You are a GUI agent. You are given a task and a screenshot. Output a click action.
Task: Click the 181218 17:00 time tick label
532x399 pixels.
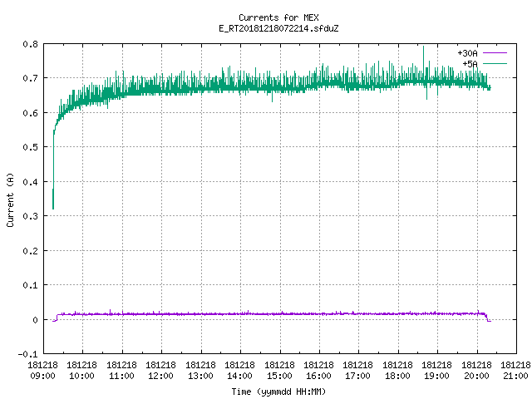358,371
